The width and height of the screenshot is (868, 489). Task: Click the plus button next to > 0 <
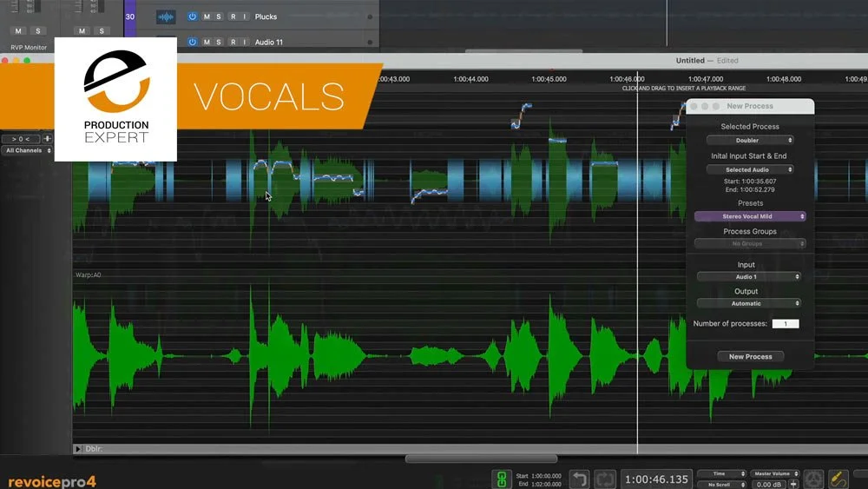pos(47,138)
